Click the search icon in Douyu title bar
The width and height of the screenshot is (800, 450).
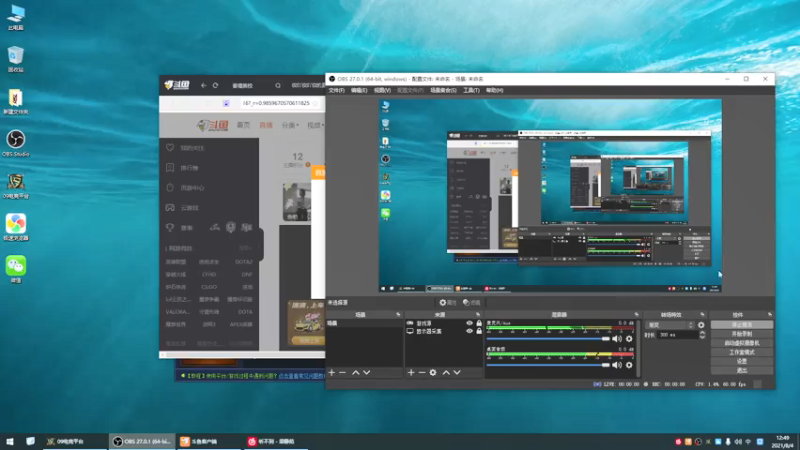tap(278, 86)
